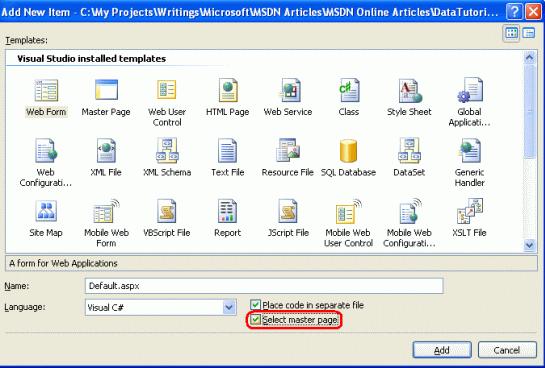The height and width of the screenshot is (368, 545).
Task: Choose the Web Service template
Action: point(288,98)
